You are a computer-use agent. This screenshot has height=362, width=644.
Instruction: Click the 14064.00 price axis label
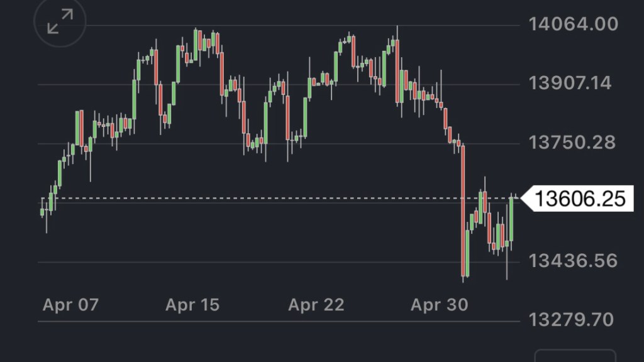coord(574,25)
